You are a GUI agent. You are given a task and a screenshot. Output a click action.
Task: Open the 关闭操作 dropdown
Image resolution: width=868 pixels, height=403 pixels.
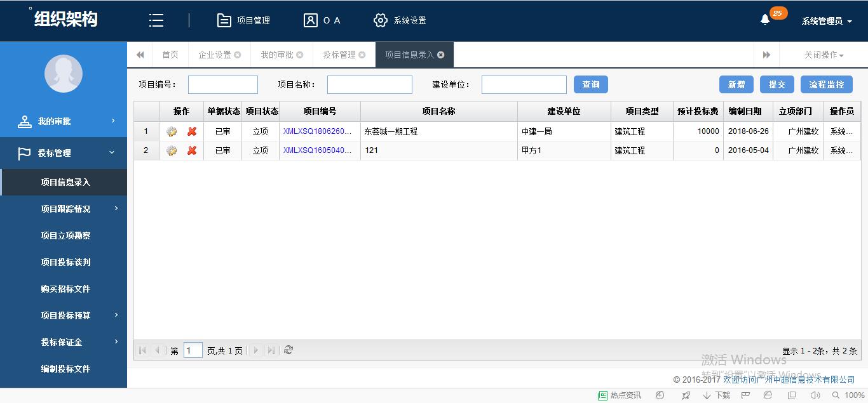[824, 55]
